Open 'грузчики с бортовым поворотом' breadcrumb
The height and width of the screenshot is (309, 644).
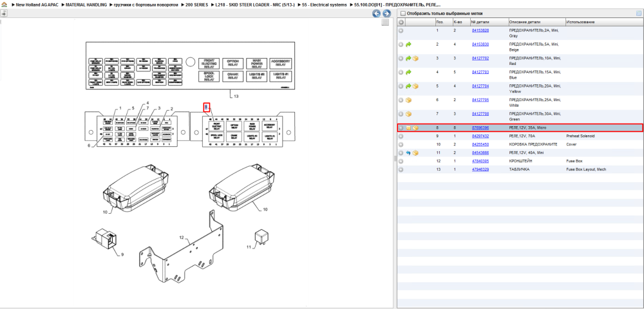pos(146,5)
